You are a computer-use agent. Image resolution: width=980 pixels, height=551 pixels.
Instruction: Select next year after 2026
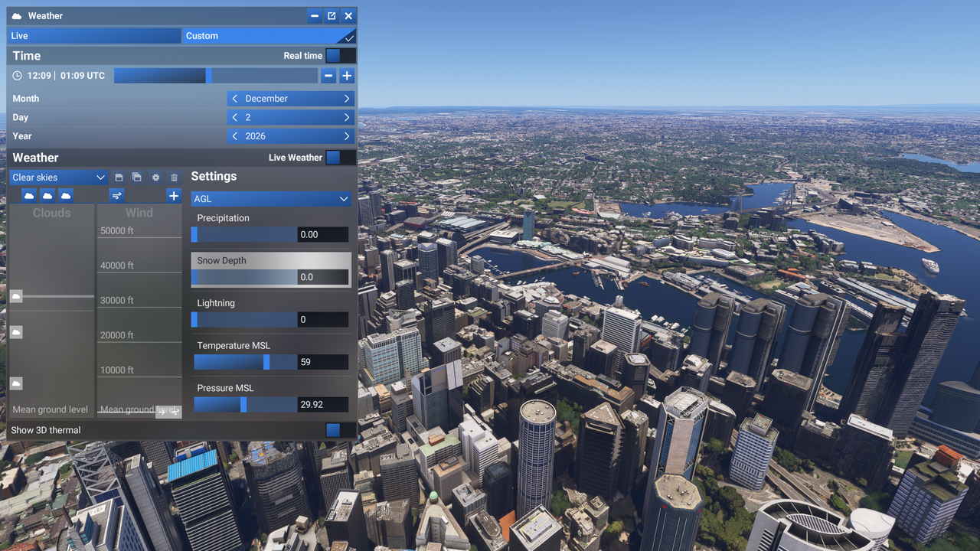(x=347, y=136)
